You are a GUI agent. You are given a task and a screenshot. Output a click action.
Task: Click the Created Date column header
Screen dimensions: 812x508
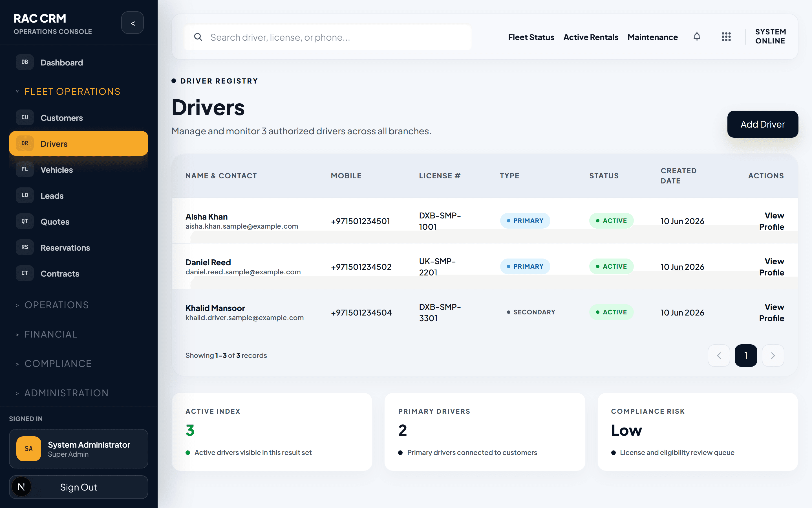678,176
